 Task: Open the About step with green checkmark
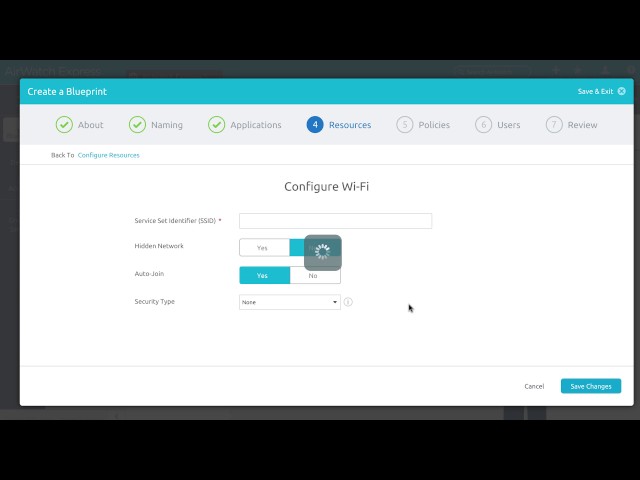tap(80, 124)
